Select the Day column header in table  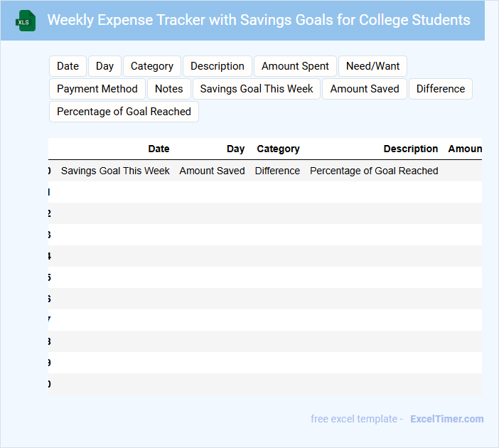pos(235,149)
